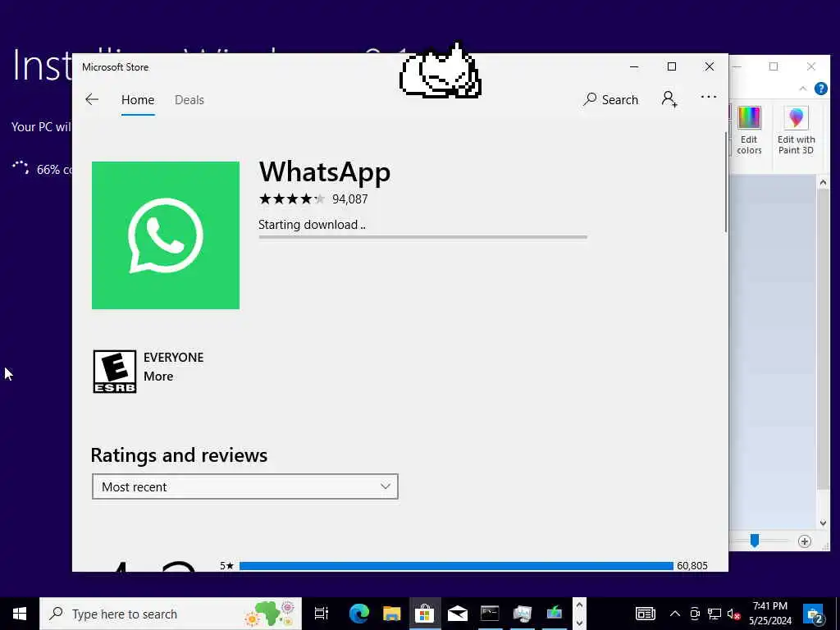Expand the Most recent sort dropdown

(244, 486)
